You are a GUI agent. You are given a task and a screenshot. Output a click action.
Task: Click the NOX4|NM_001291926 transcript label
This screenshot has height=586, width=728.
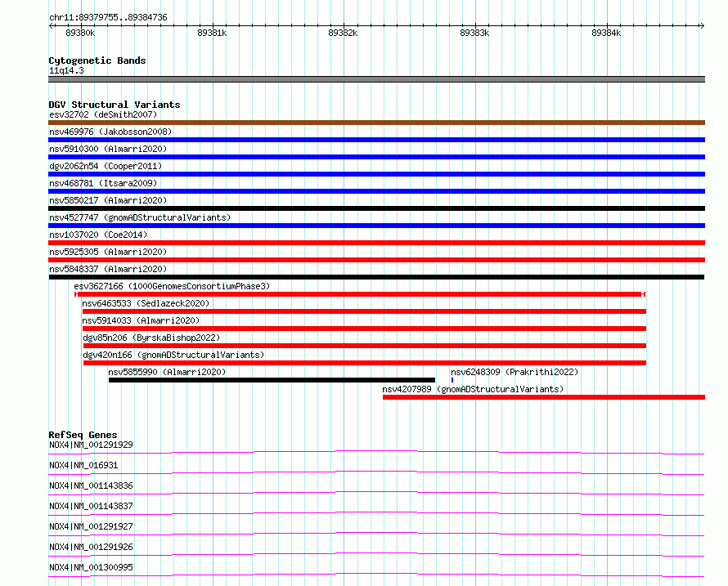(91, 547)
